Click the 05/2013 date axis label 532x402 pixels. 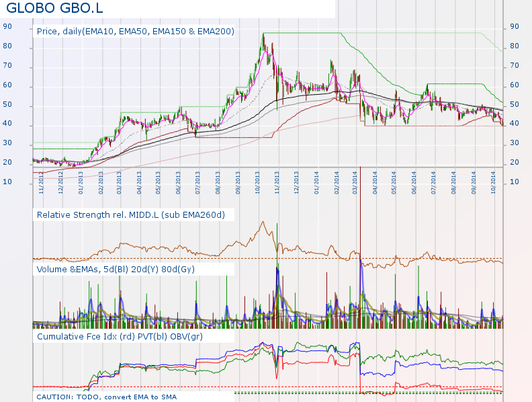(x=158, y=183)
